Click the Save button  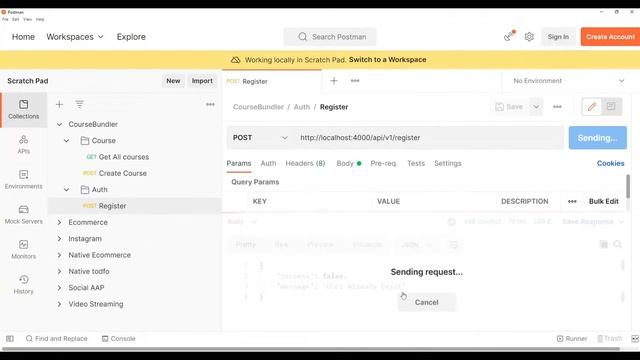click(509, 107)
